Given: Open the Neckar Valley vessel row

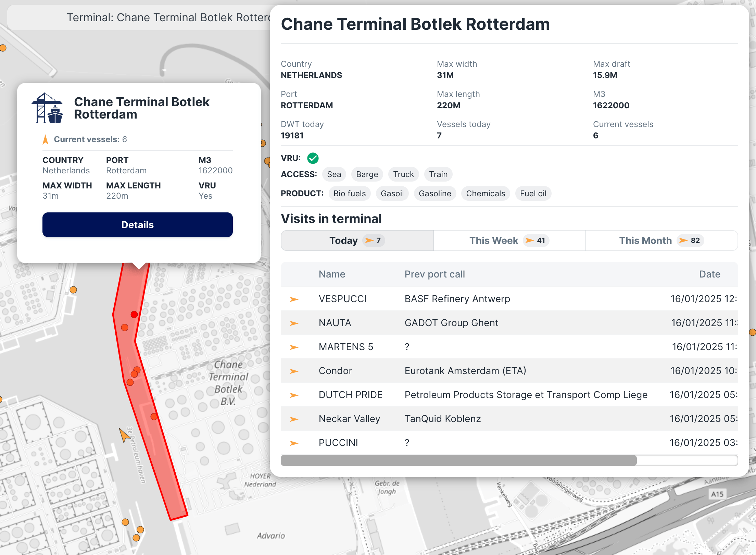Looking at the screenshot, I should click(509, 419).
